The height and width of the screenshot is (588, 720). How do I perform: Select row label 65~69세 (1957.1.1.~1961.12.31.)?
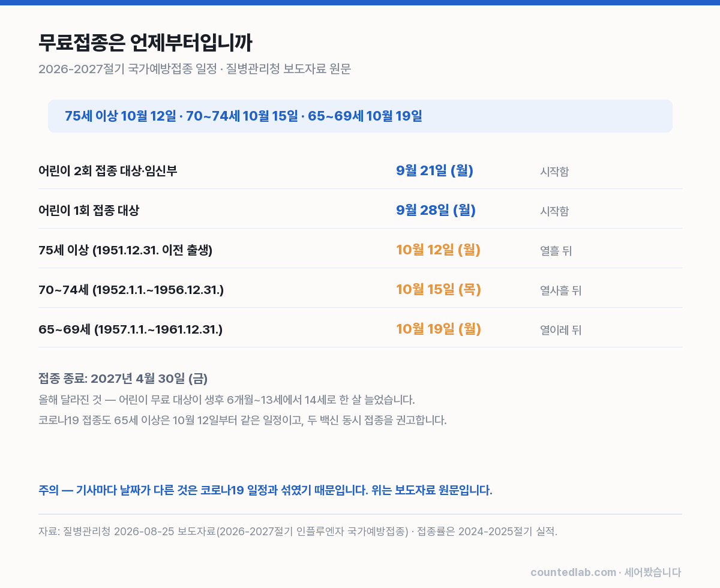click(x=131, y=329)
